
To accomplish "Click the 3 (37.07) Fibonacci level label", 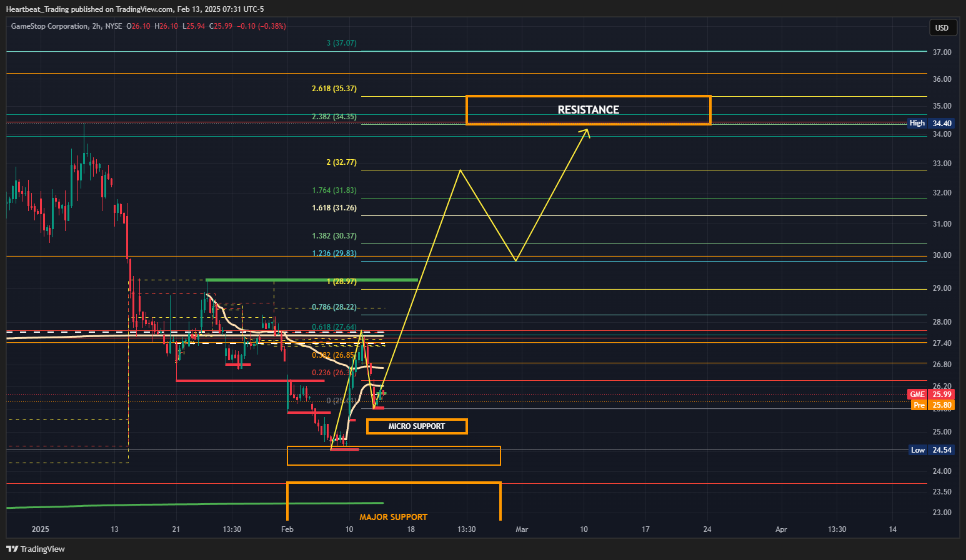I will tap(341, 43).
